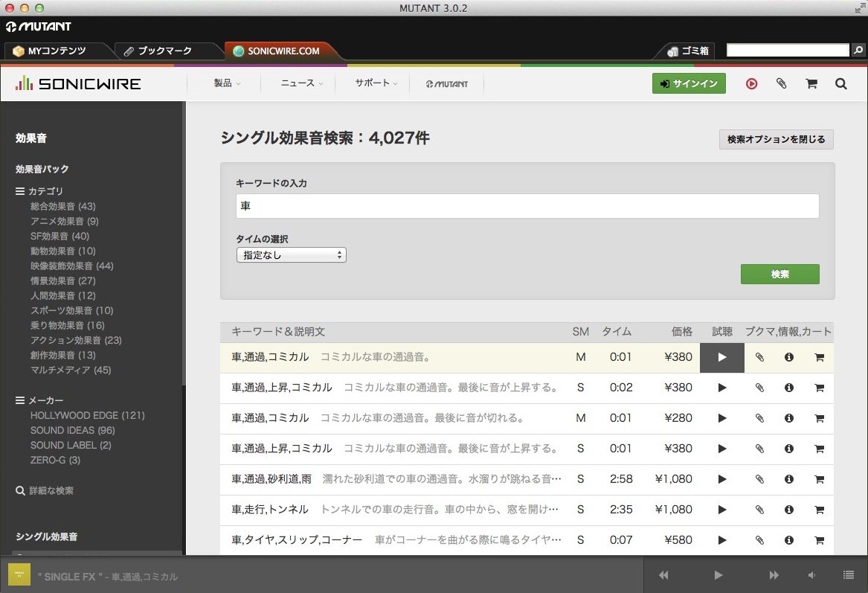Open the player playlist menu icon
This screenshot has width=868, height=593.
(x=848, y=575)
